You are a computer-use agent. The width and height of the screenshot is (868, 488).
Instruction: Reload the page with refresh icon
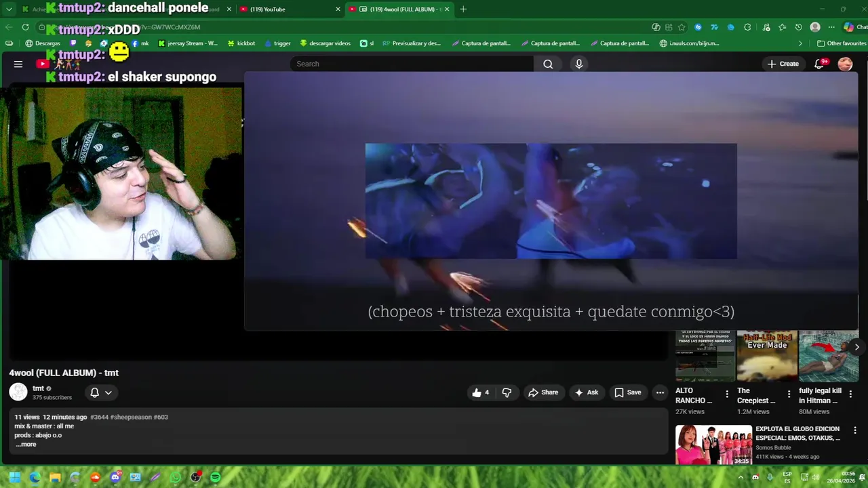(x=26, y=27)
